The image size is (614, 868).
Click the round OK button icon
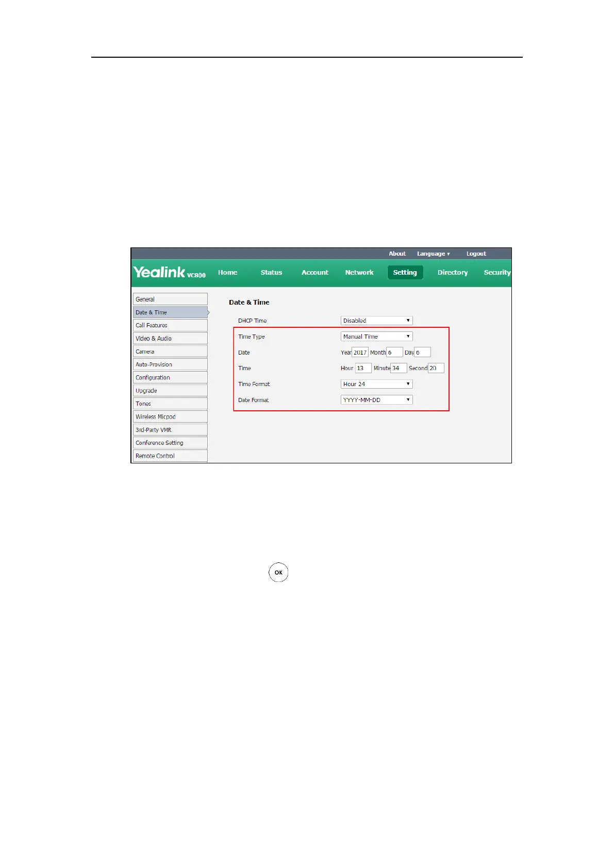click(278, 572)
